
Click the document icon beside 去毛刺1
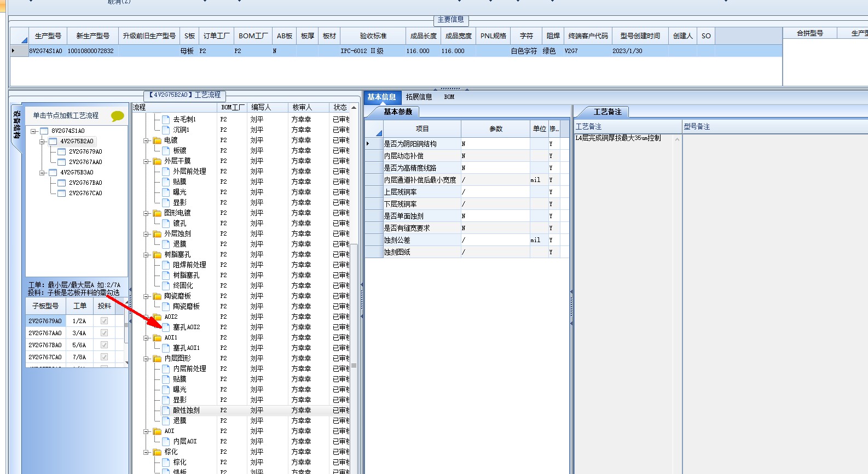[x=166, y=119]
